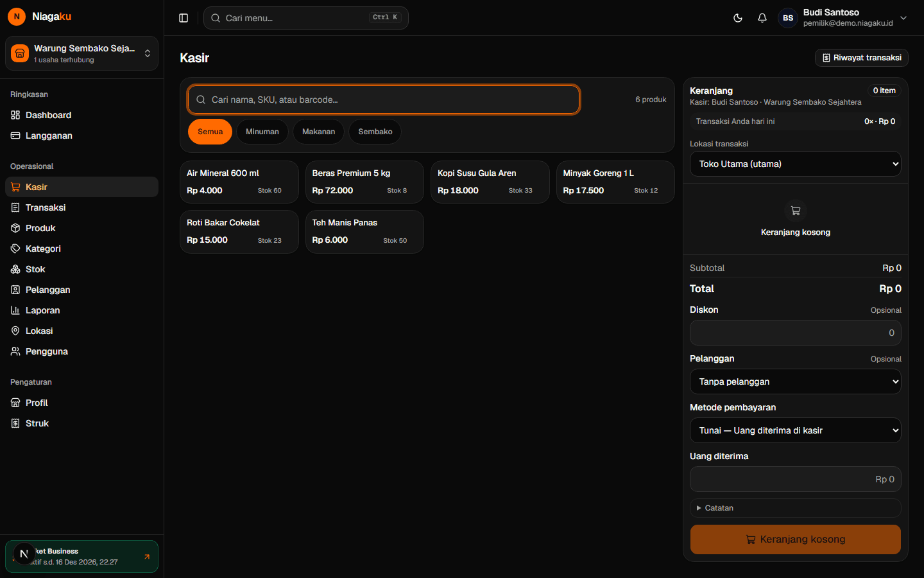Select the Semua category filter
Viewport: 924px width, 578px height.
pos(210,132)
